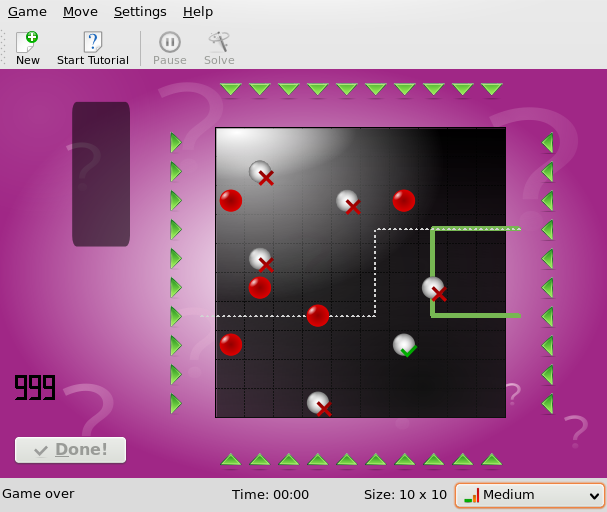Screen dimensions: 607x512
Task: Click the red ball in row three, seventh column
Action: (x=404, y=201)
